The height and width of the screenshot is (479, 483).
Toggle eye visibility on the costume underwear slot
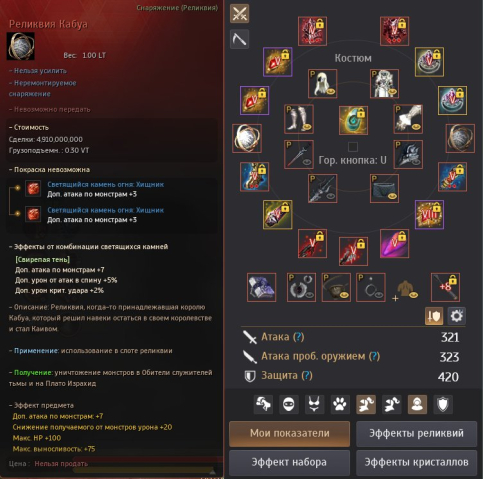pyautogui.click(x=392, y=196)
